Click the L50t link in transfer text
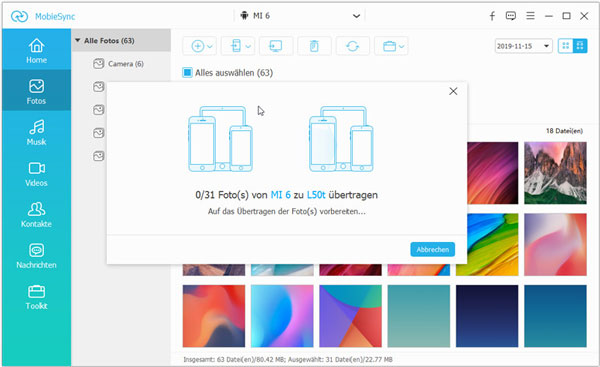The image size is (600, 367). pos(316,195)
